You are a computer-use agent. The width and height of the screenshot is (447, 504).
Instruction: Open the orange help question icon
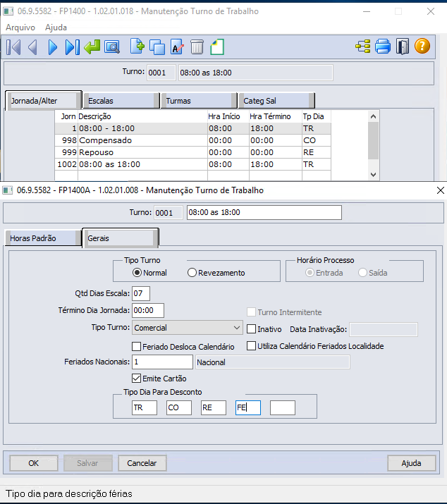[x=422, y=46]
